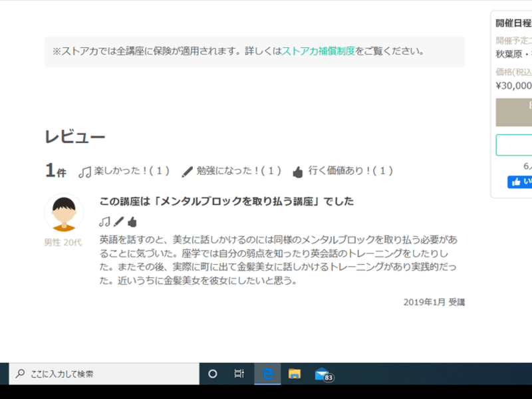The height and width of the screenshot is (399, 532).
Task: Click the reviewer's avatar image
Action: (x=64, y=213)
